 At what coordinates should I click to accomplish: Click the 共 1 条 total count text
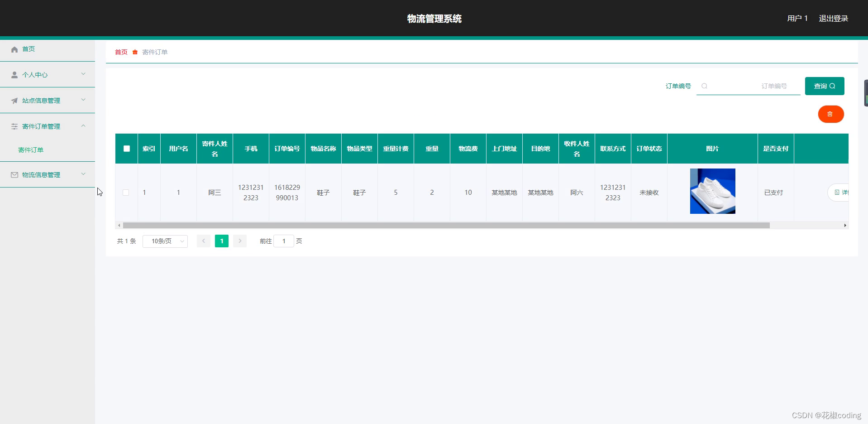[127, 241]
